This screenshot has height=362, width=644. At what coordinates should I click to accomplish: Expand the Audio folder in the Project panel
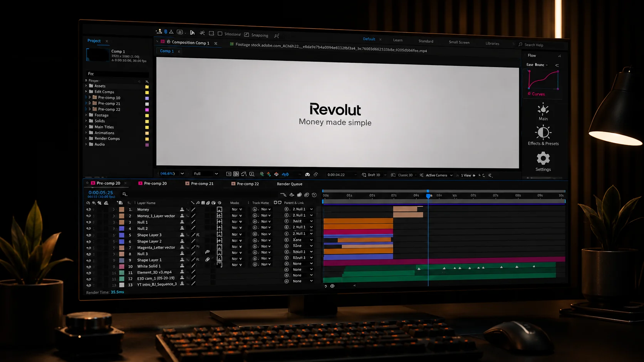(x=86, y=144)
